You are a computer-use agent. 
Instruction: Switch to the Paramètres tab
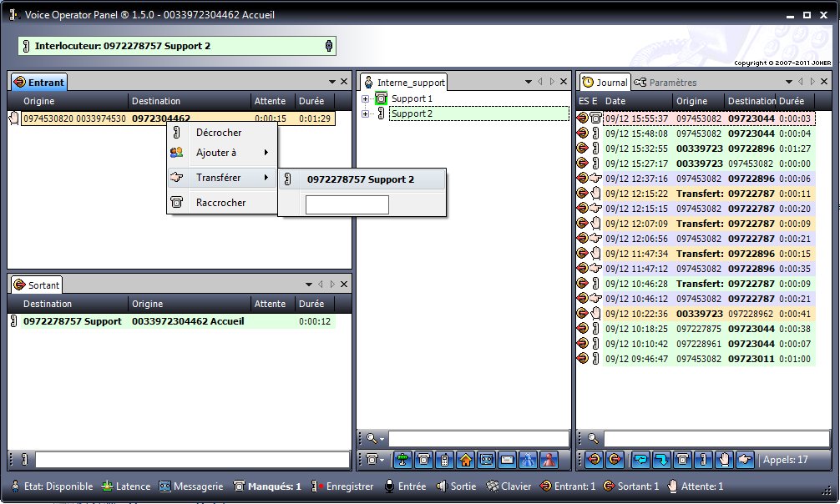[x=665, y=83]
